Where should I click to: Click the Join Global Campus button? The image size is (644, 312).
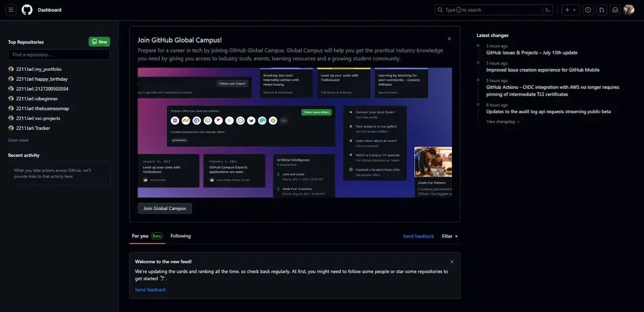[165, 208]
